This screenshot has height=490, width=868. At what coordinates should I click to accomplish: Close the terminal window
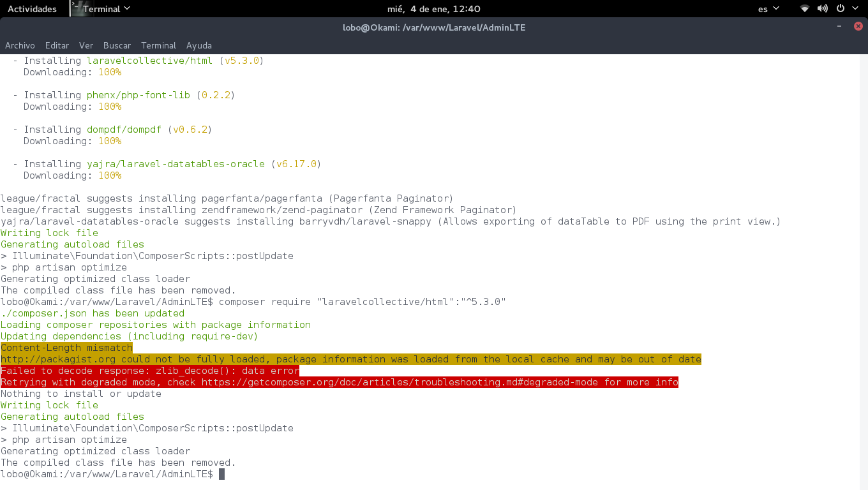click(x=858, y=27)
